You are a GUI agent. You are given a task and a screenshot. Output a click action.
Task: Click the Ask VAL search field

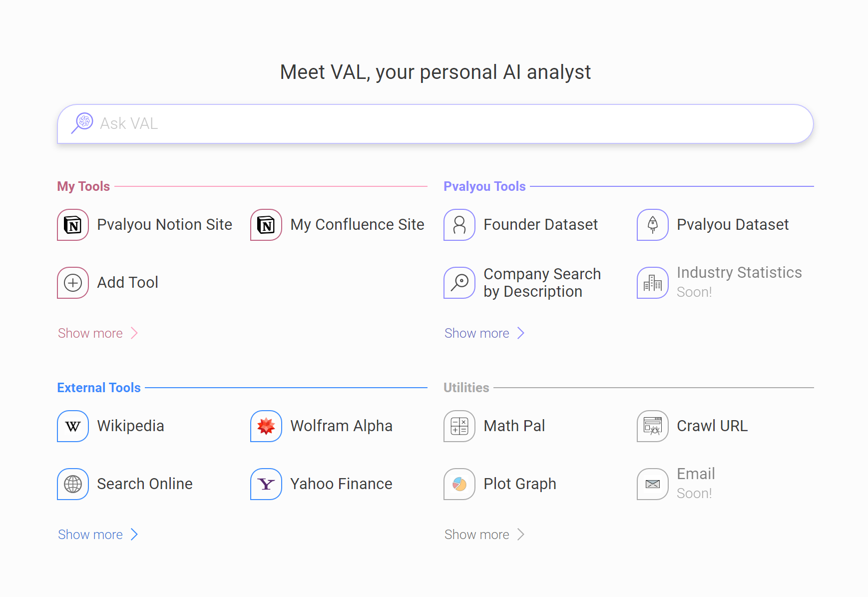pyautogui.click(x=434, y=124)
